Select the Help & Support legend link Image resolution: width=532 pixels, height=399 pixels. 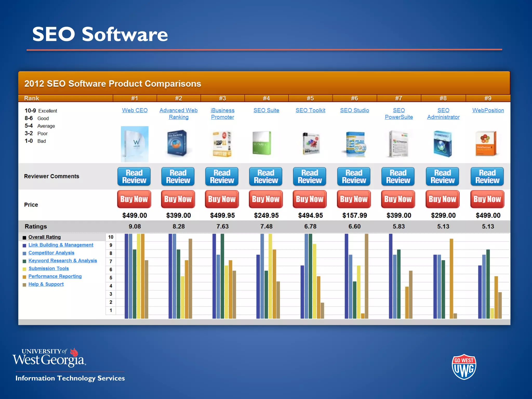click(x=46, y=284)
